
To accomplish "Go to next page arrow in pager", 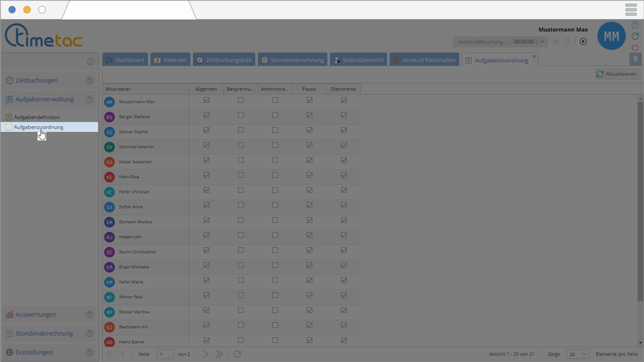I will (206, 354).
